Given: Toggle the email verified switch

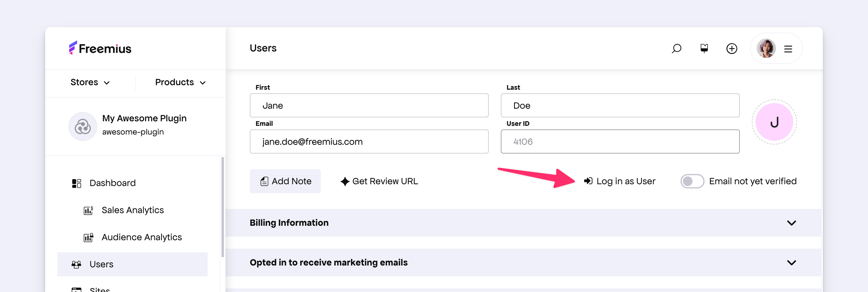Looking at the screenshot, I should (692, 182).
